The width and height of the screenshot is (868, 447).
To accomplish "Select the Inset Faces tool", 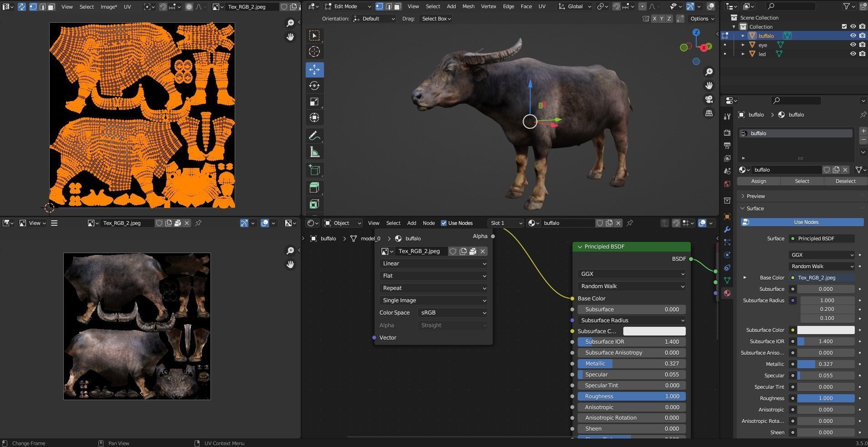I will coord(314,204).
